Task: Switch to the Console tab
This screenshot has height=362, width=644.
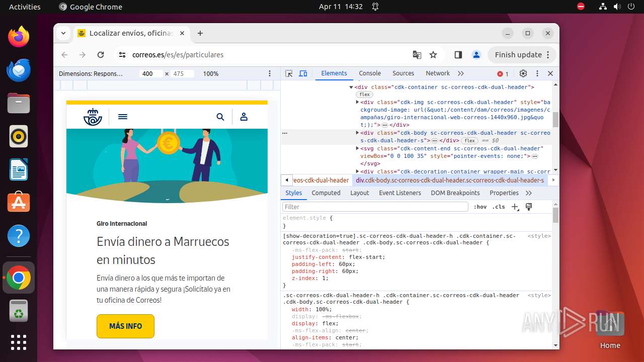Action: point(370,73)
